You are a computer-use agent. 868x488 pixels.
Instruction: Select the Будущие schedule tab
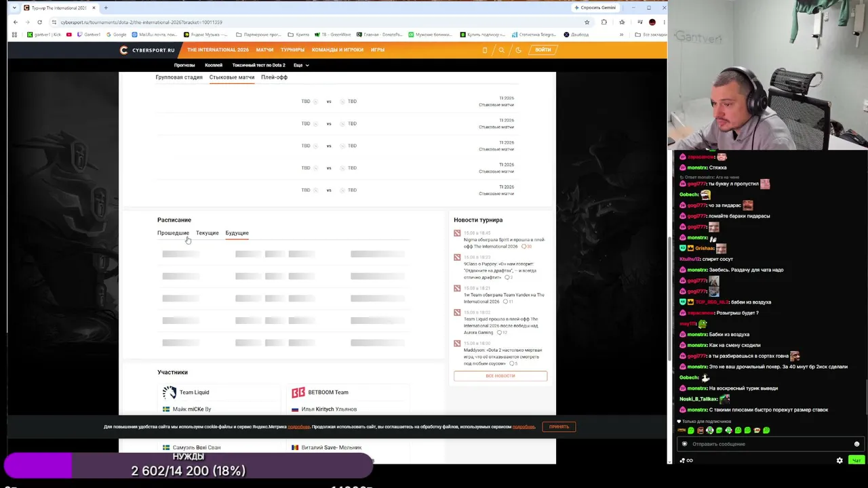coord(237,233)
